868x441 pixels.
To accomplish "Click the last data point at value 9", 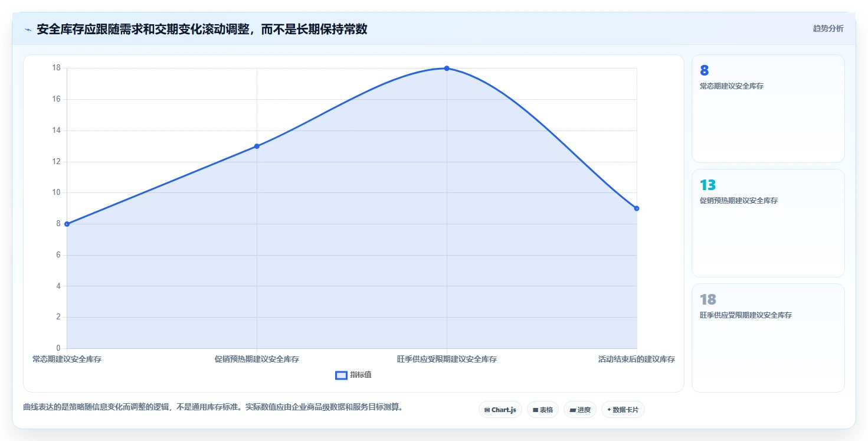I will pyautogui.click(x=637, y=208).
